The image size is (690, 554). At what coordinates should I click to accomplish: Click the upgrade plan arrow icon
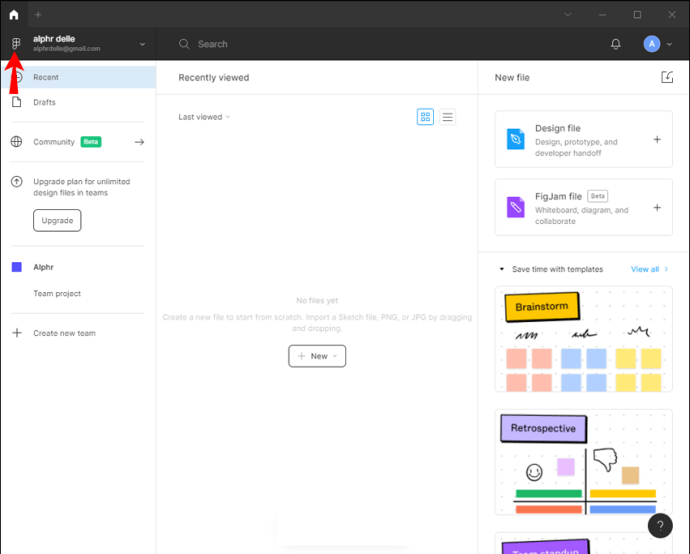[x=17, y=181]
